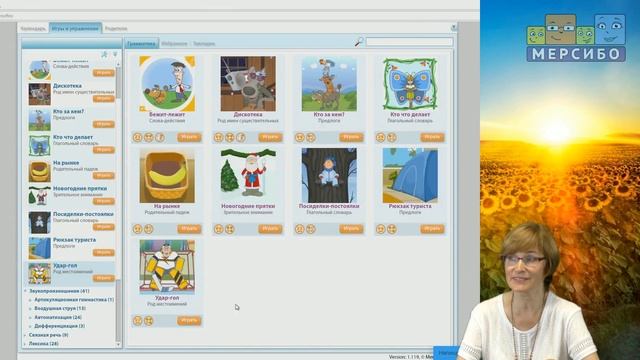Click Играть on the На рынке card
The image size is (640, 360).
pos(189,229)
